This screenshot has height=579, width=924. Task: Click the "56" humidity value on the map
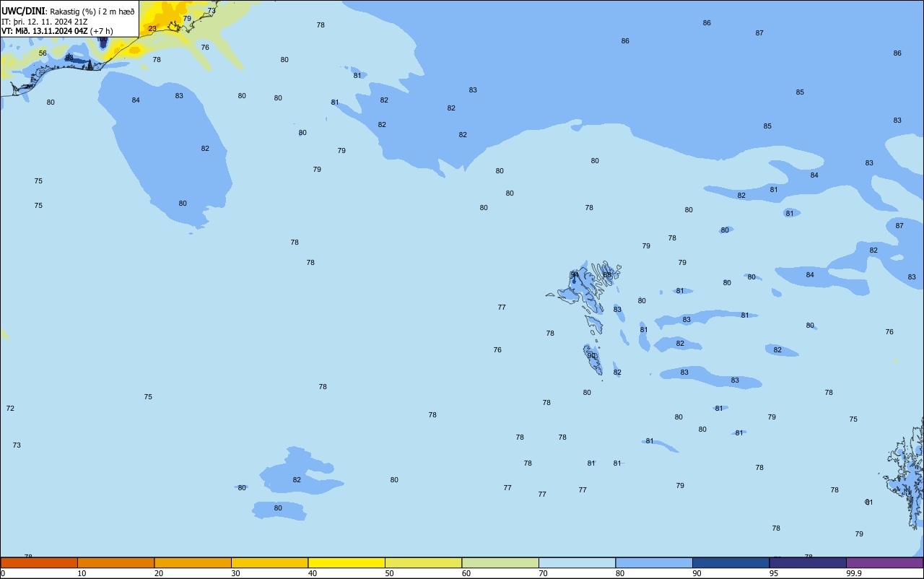point(43,53)
